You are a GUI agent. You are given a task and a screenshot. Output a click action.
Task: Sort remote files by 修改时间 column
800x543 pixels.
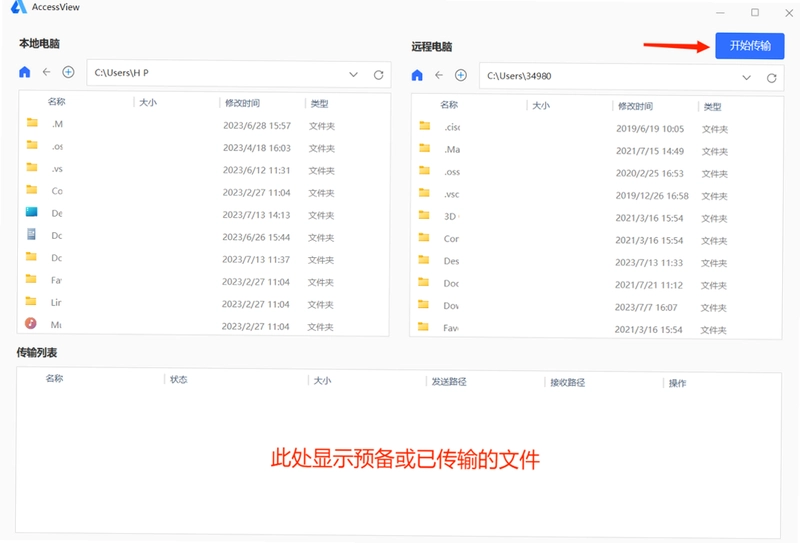pos(635,106)
